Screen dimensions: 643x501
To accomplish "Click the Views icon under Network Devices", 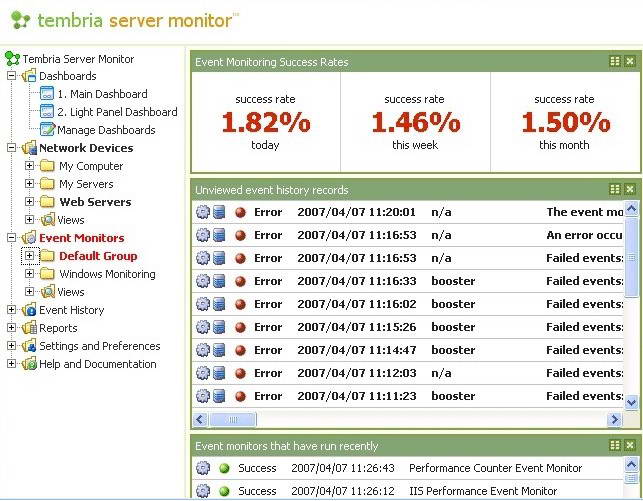I will coord(48,220).
